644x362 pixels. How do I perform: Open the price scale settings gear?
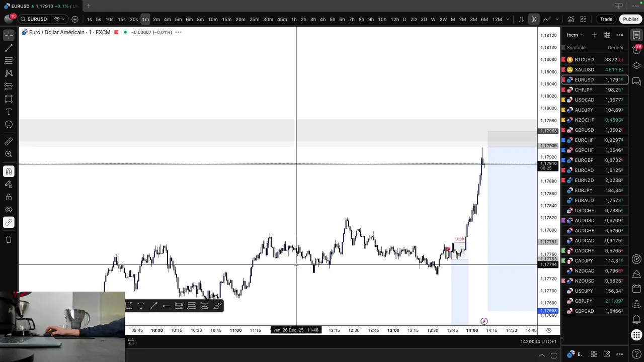(x=549, y=330)
